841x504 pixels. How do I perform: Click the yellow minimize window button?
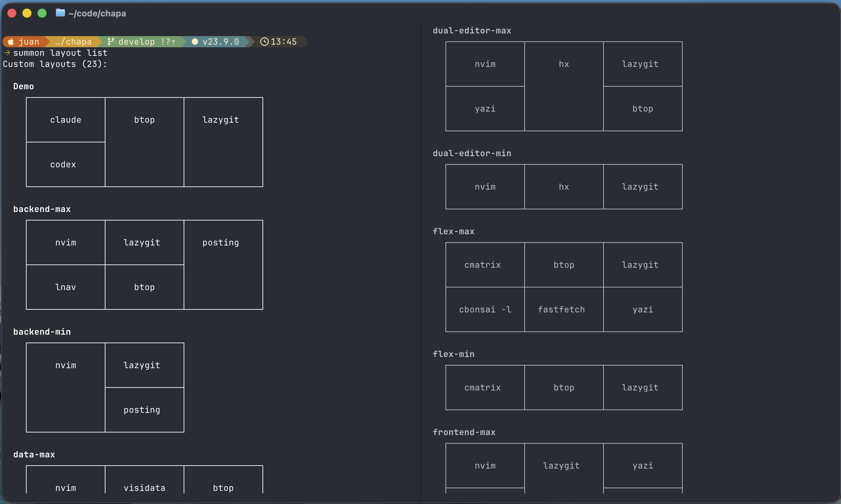tap(27, 13)
